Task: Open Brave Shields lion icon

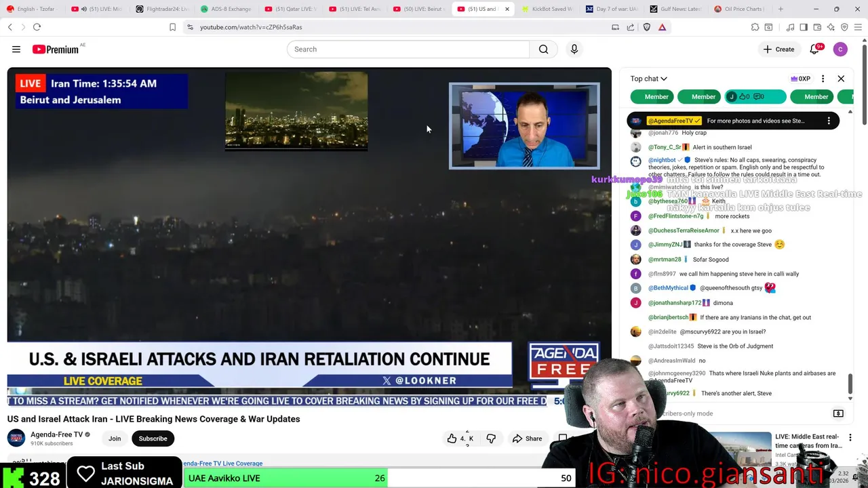Action: pyautogui.click(x=646, y=27)
